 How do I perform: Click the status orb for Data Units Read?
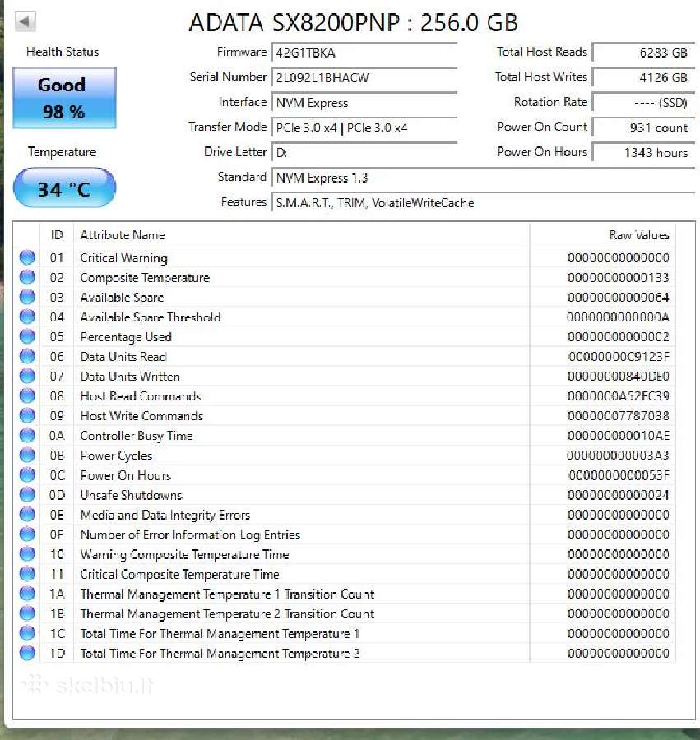click(x=27, y=356)
